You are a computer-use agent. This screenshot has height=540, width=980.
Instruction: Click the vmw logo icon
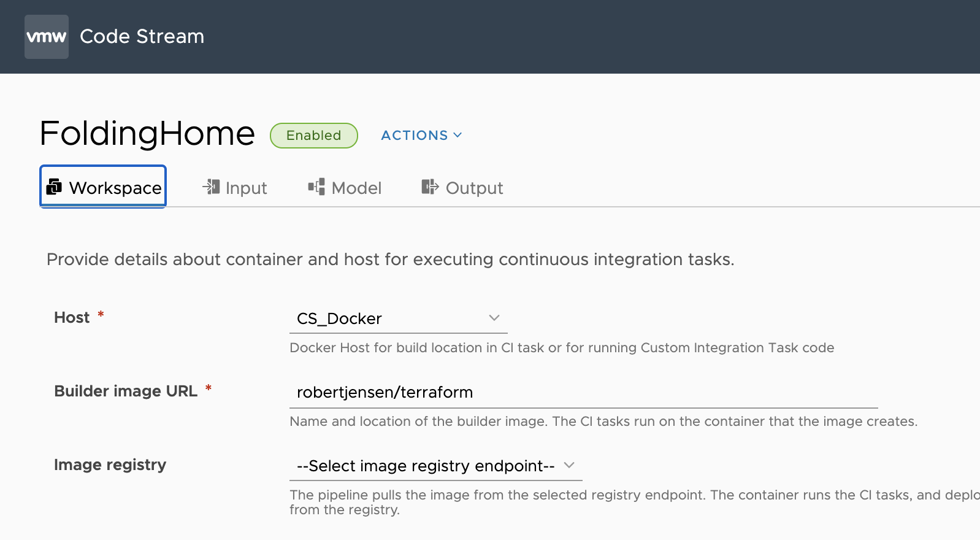[47, 37]
